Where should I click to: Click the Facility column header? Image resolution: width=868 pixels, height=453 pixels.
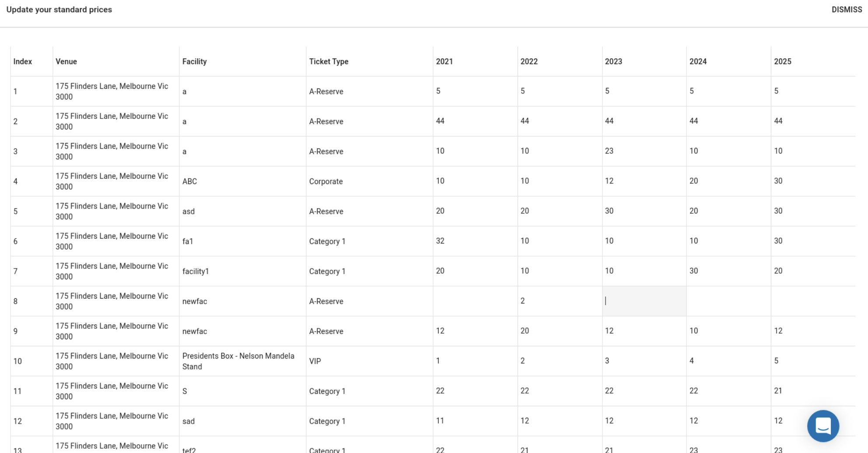[194, 62]
